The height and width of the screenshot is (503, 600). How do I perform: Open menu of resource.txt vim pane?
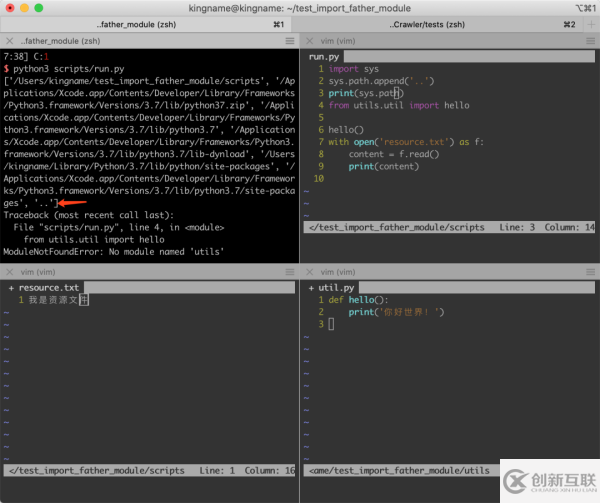click(x=290, y=272)
